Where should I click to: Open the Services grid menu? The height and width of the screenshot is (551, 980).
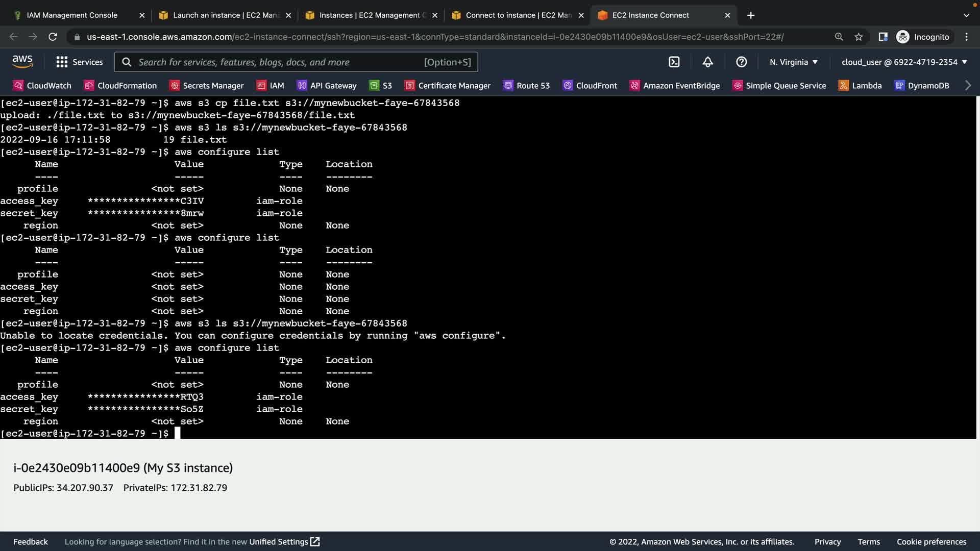(79, 62)
